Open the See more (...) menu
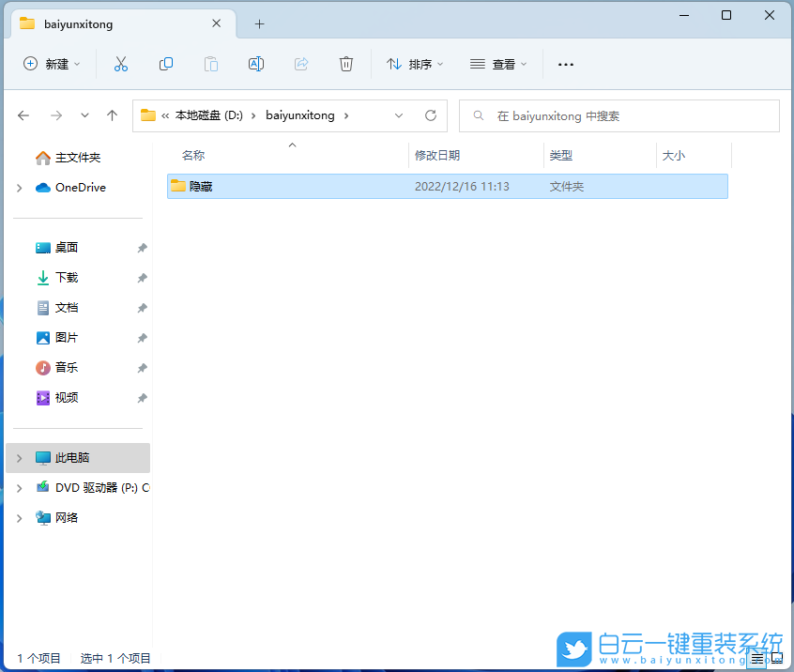This screenshot has height=672, width=794. tap(565, 64)
